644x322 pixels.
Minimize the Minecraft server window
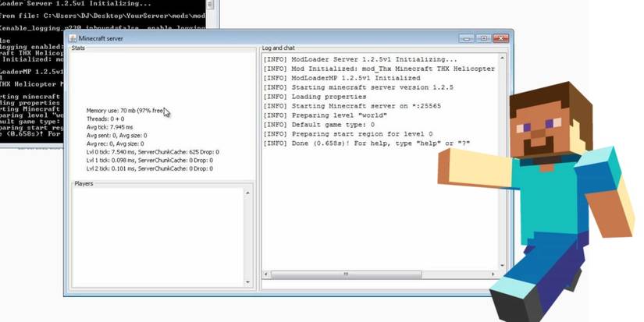tap(466, 37)
